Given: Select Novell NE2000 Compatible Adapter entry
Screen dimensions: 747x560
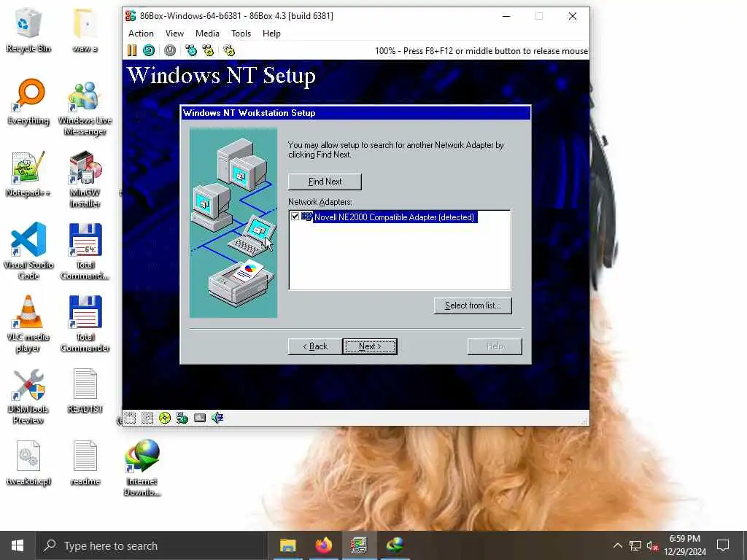Looking at the screenshot, I should point(394,217).
